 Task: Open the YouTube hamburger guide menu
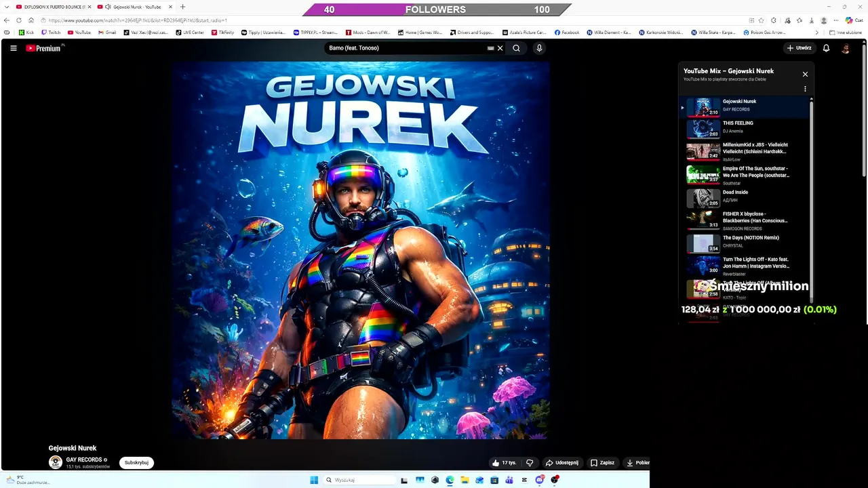pos(13,48)
